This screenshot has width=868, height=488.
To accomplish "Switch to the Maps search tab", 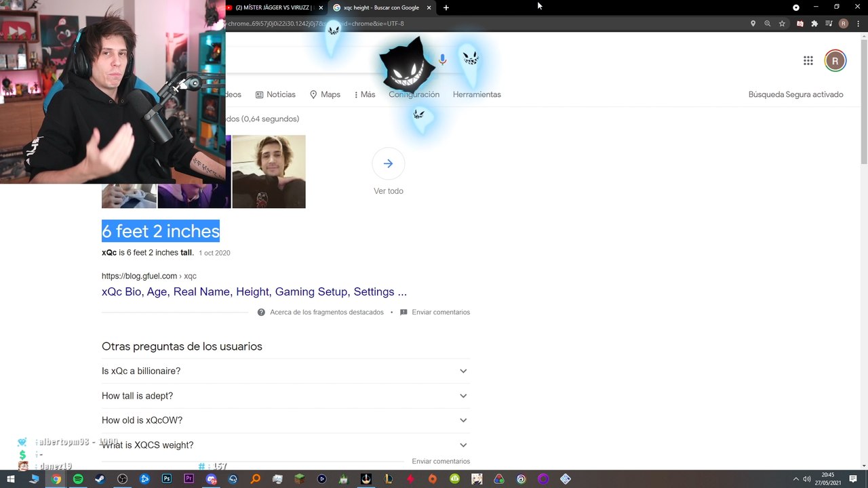I will pos(325,95).
